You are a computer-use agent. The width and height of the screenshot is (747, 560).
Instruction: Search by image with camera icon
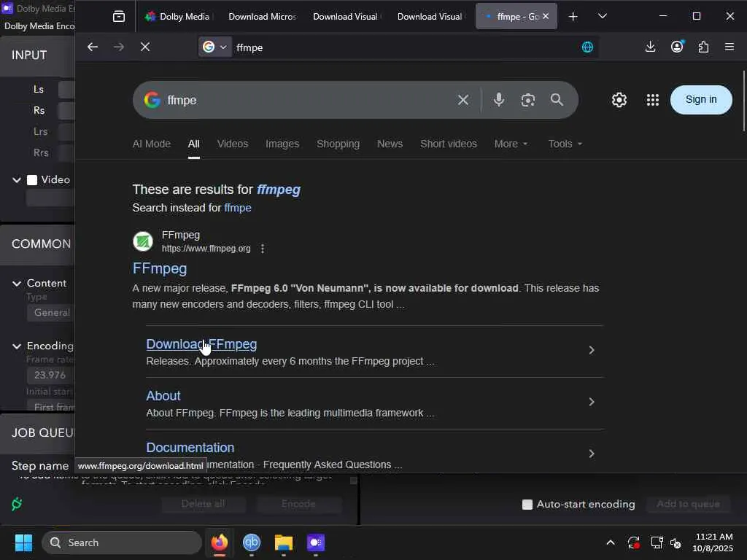528,100
